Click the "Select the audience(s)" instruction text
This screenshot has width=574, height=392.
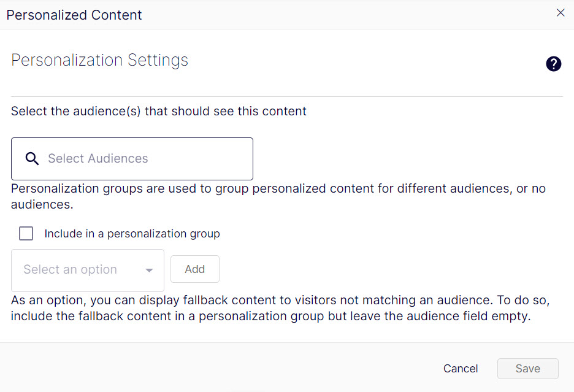[158, 111]
